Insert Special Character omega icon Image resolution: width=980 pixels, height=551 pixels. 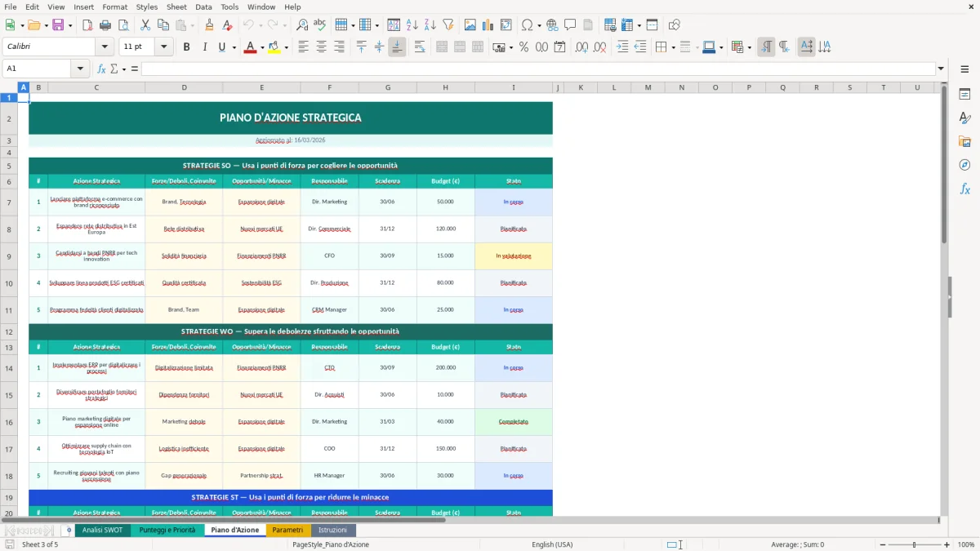(x=526, y=25)
